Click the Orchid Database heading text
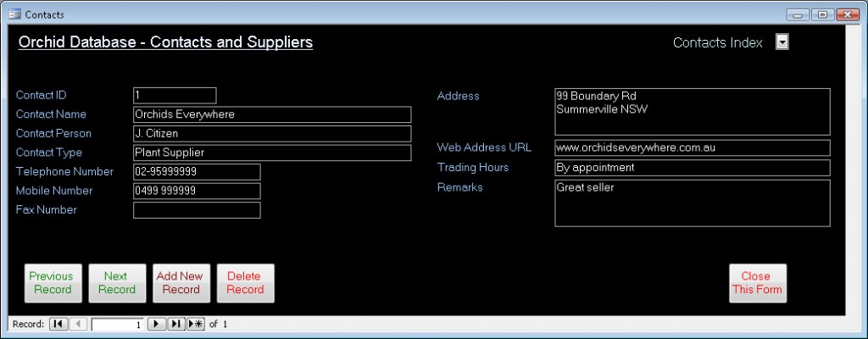The image size is (868, 339). point(165,42)
